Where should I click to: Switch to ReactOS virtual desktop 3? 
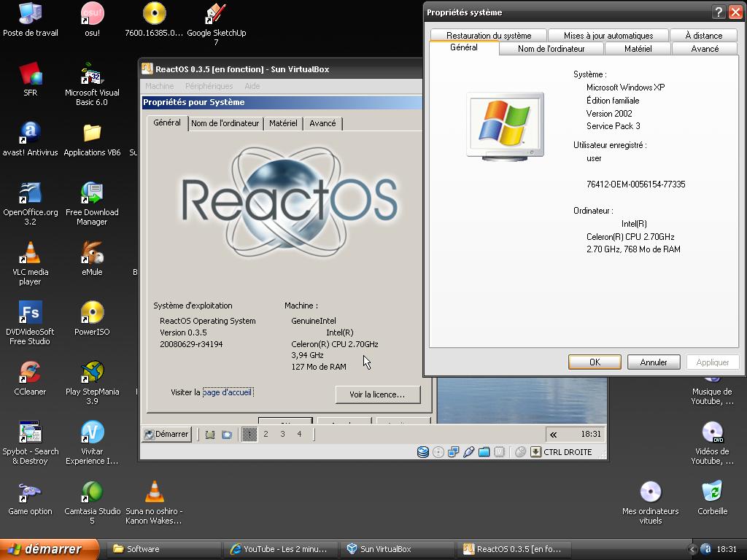pos(282,434)
